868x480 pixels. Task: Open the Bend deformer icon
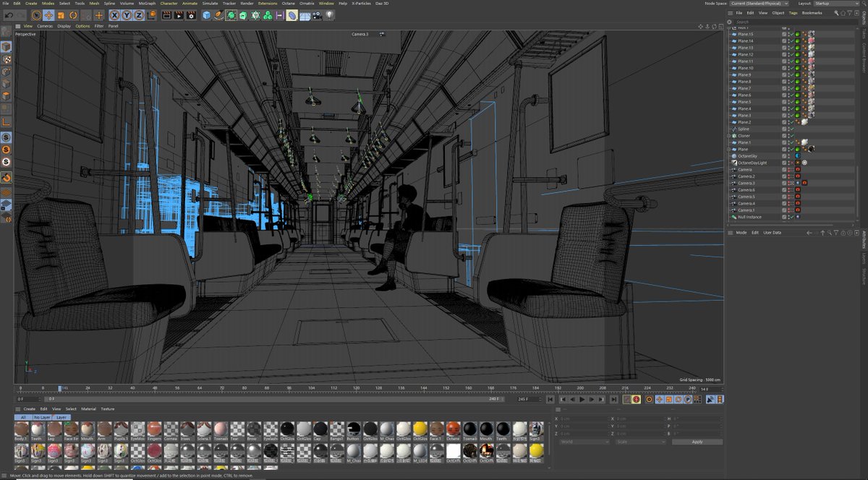[x=292, y=14]
